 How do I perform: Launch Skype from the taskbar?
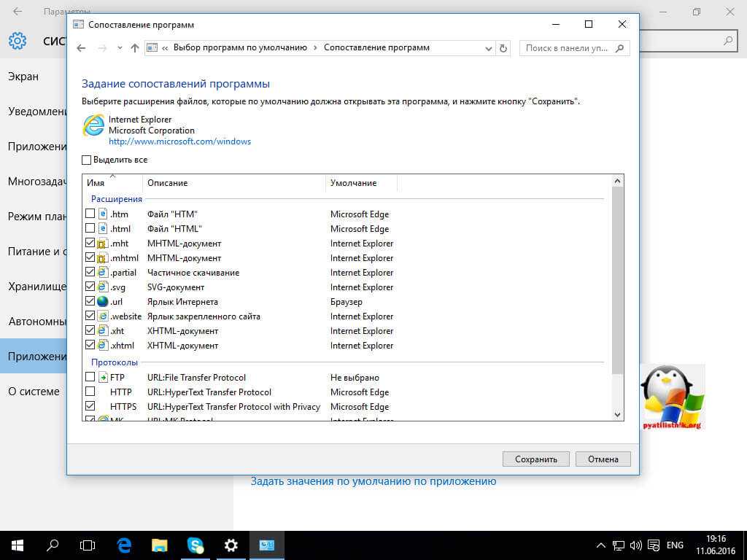point(196,545)
